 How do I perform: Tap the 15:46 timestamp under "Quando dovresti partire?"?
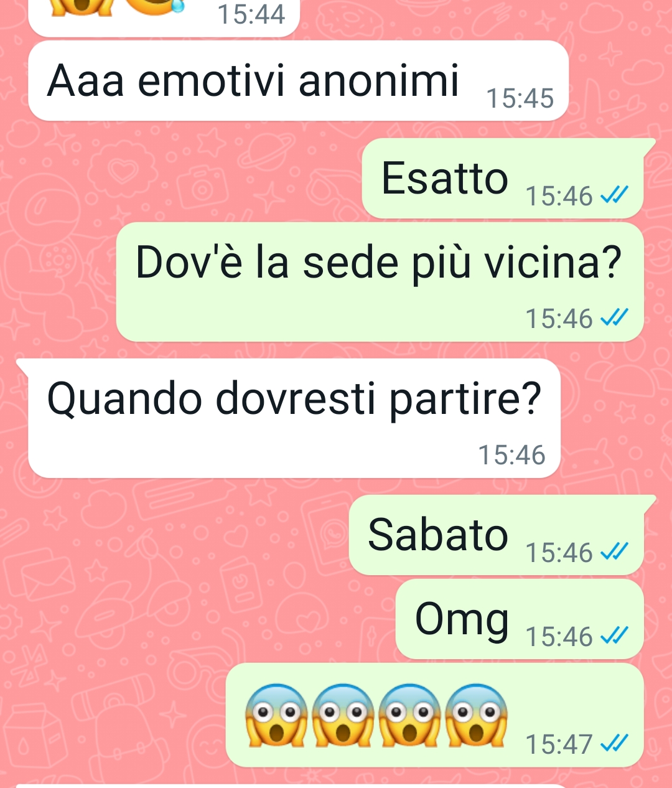coord(511,455)
